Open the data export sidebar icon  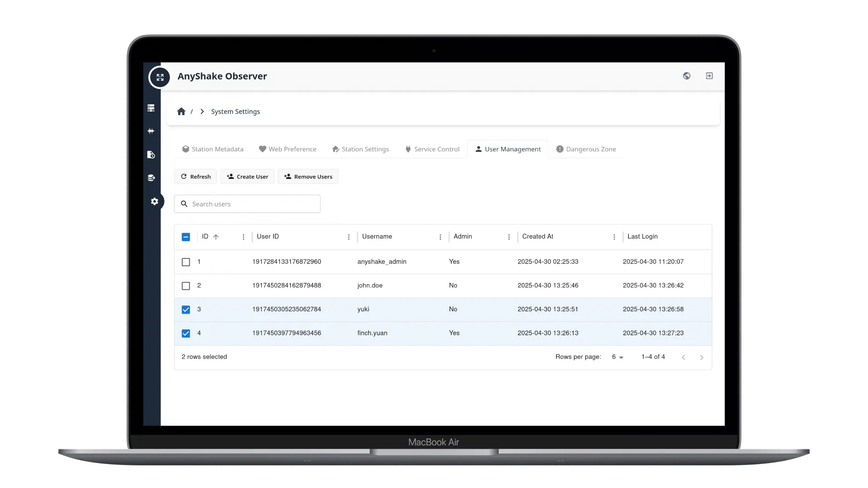pyautogui.click(x=151, y=178)
